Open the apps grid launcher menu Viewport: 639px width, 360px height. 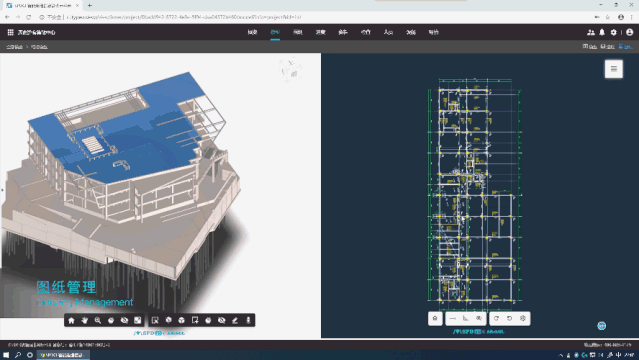(11, 32)
